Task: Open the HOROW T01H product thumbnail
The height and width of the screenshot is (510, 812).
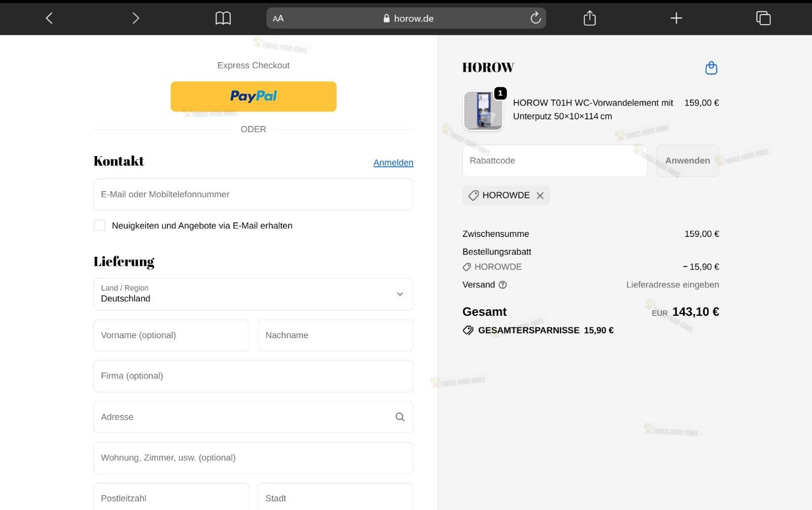Action: pyautogui.click(x=483, y=110)
